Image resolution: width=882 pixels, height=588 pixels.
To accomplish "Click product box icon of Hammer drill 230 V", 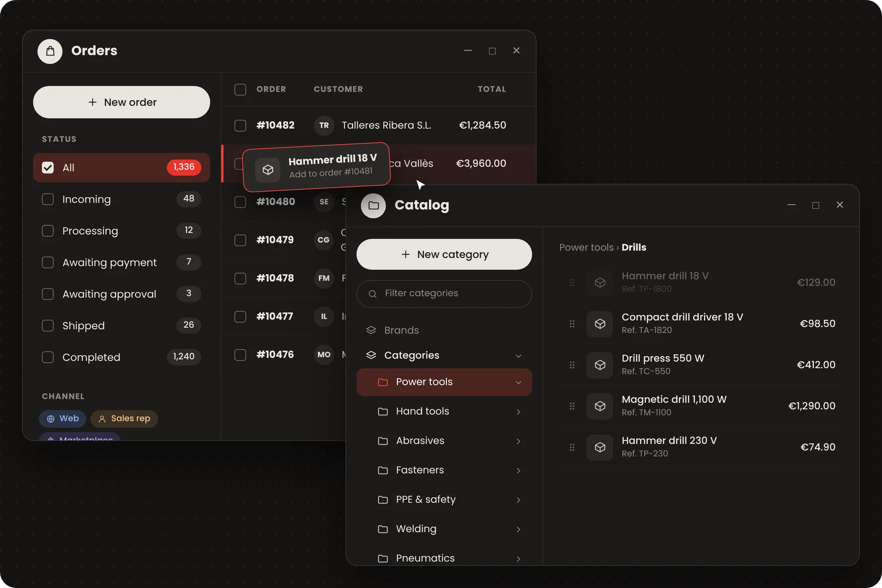I will coord(600,447).
